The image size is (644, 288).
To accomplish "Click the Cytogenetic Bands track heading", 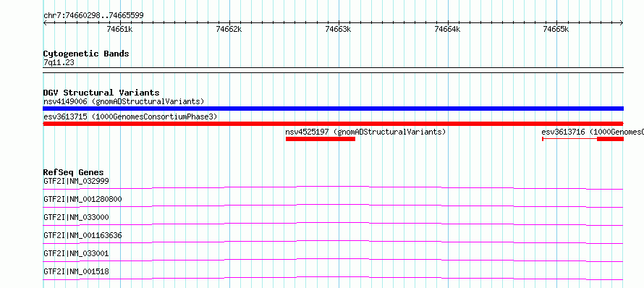I will (x=86, y=54).
